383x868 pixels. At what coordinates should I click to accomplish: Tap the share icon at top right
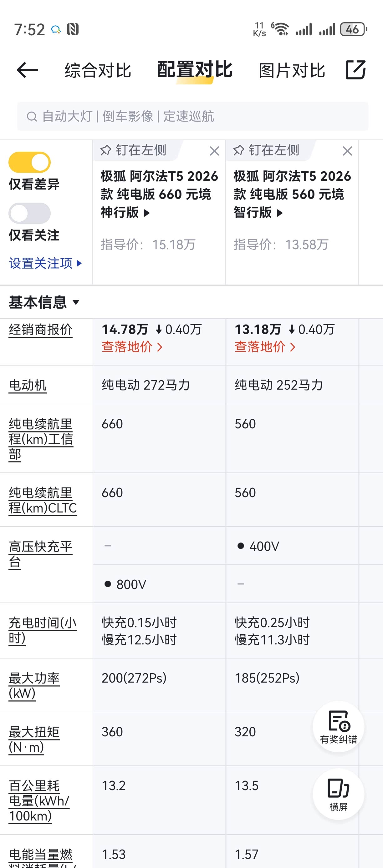point(356,70)
